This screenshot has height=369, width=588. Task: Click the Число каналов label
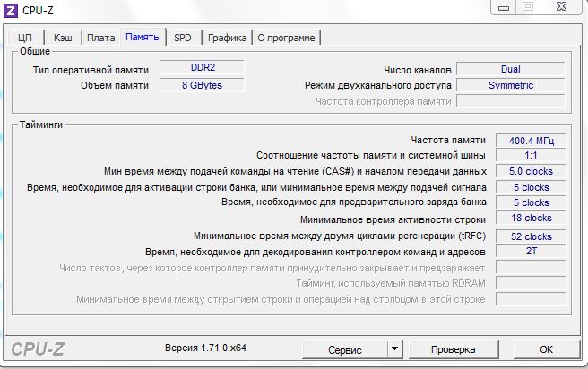coord(418,70)
